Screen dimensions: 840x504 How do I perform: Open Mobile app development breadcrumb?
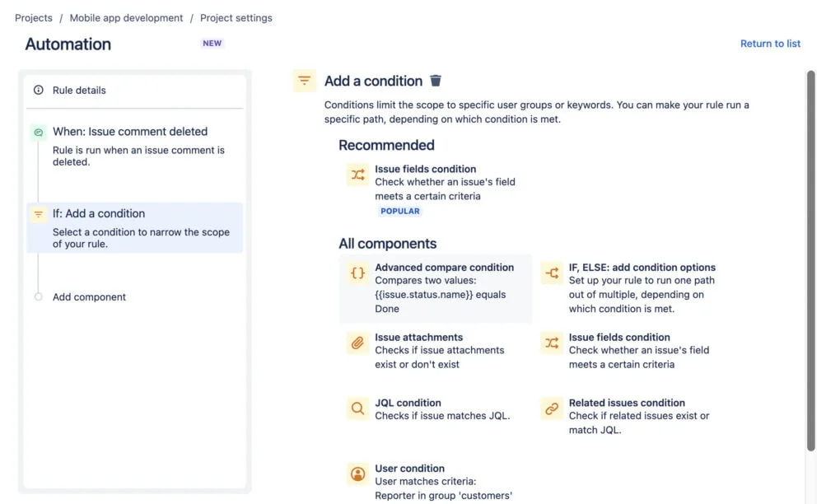coord(127,17)
